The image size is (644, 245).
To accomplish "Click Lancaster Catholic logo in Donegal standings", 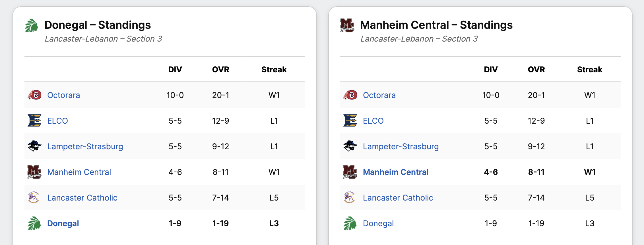I will click(x=34, y=197).
